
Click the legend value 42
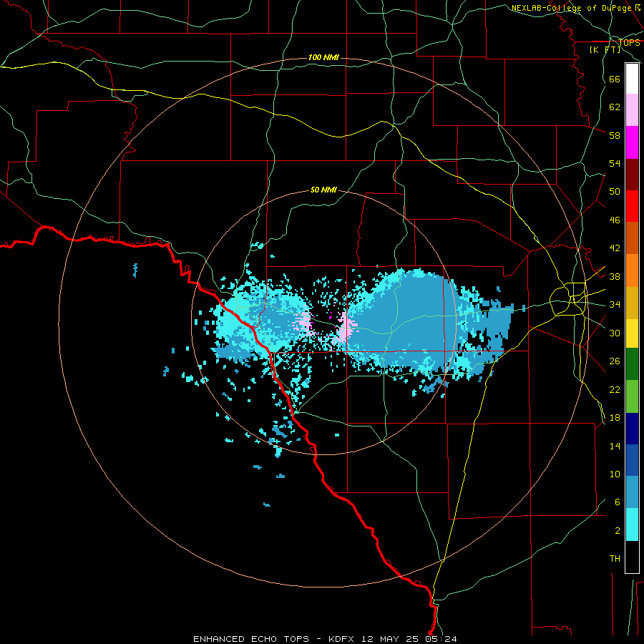[615, 248]
